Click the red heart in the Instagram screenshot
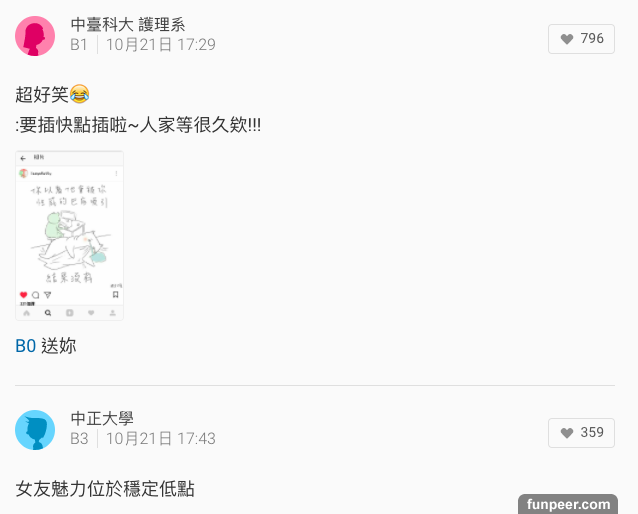The width and height of the screenshot is (638, 514). click(24, 295)
